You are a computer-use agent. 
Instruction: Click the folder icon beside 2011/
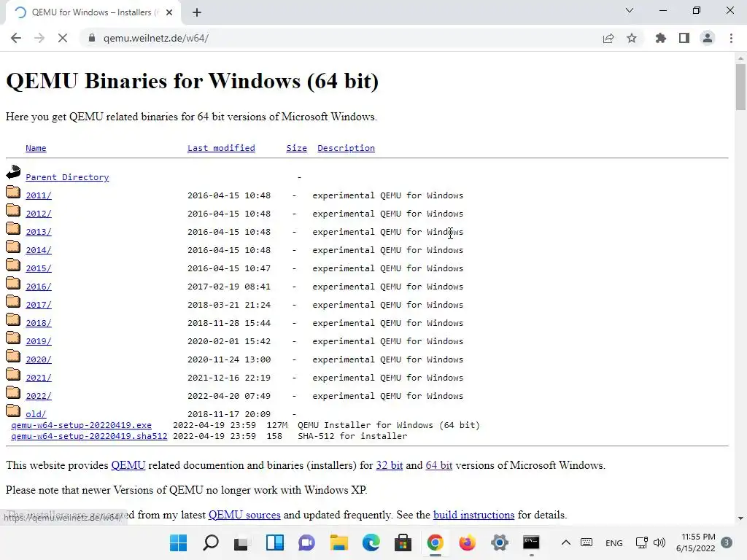point(13,192)
